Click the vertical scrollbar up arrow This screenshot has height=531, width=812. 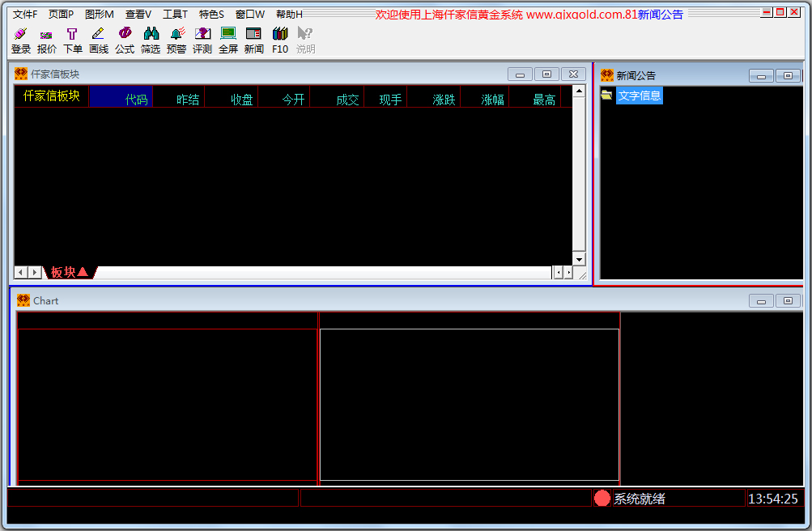click(x=579, y=91)
